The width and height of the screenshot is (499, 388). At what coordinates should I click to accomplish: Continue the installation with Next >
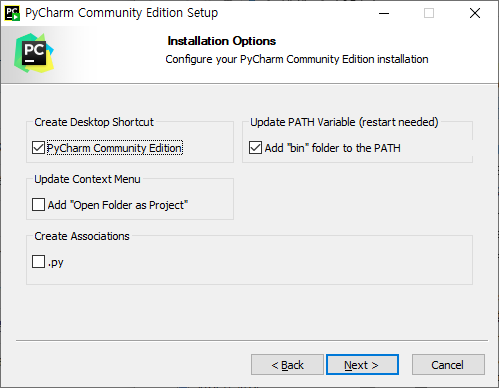pos(362,365)
